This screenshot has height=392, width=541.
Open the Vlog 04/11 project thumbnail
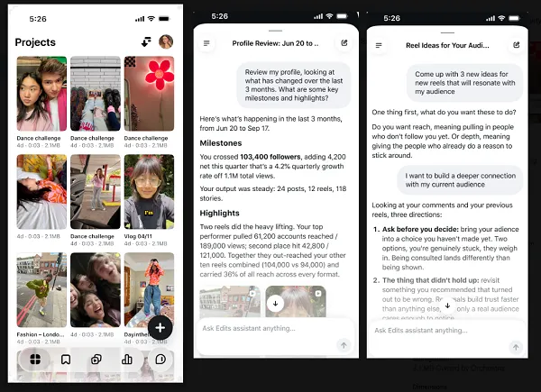click(149, 192)
